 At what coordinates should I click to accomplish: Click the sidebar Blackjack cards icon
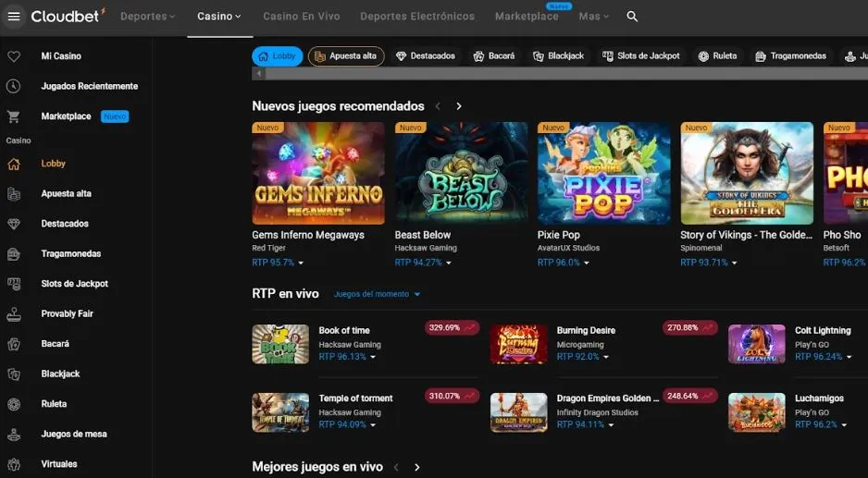tap(13, 374)
